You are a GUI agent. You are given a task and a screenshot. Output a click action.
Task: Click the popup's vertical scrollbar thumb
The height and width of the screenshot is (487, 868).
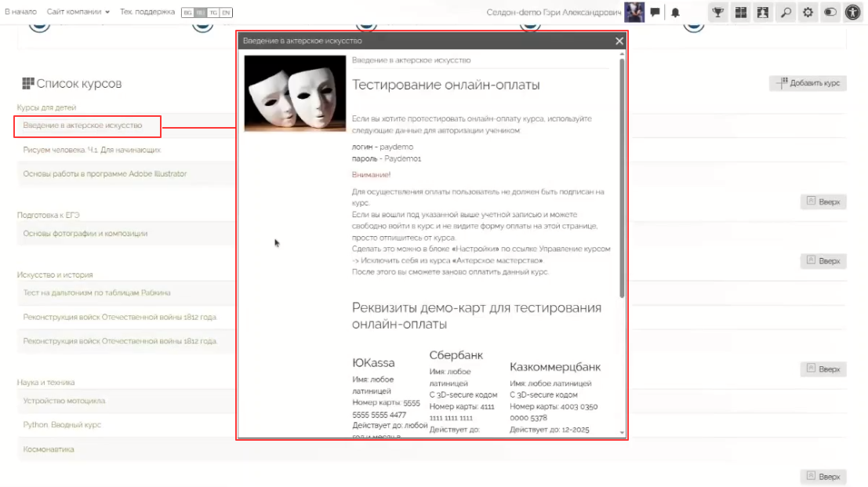click(622, 177)
